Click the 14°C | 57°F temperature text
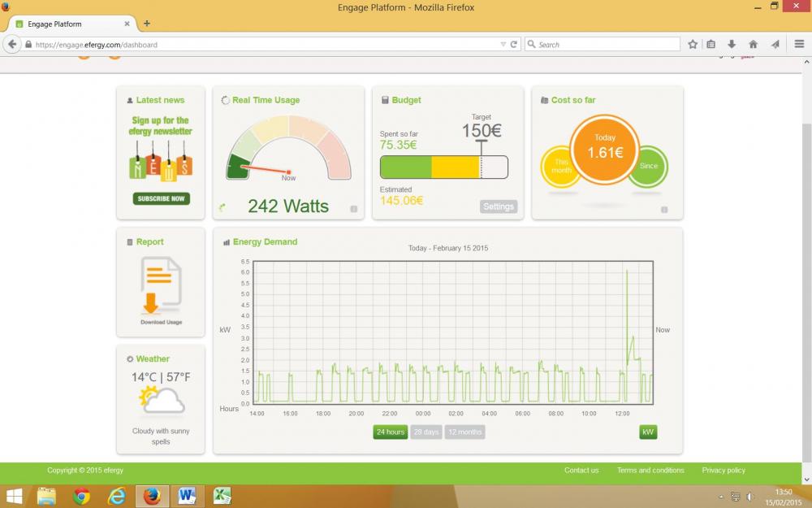This screenshot has height=508, width=812. (161, 377)
